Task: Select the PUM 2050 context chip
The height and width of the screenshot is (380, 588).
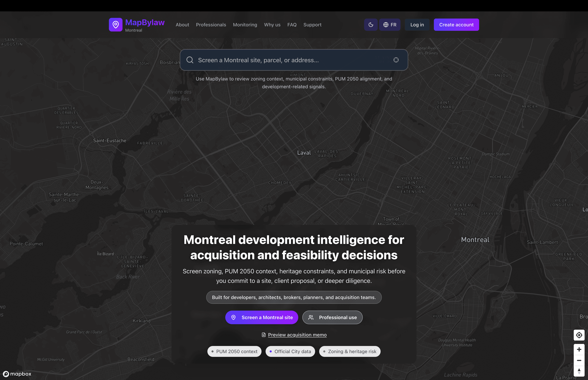Action: coord(234,351)
